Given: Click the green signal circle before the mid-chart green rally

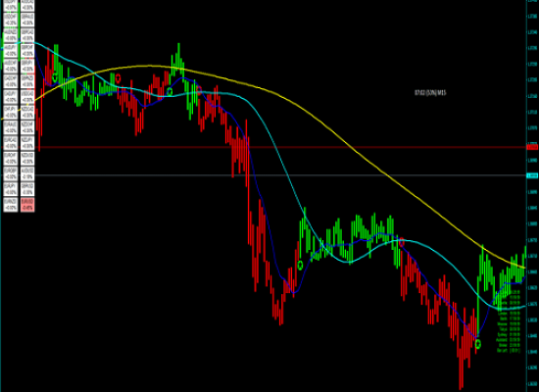Looking at the screenshot, I should (300, 266).
